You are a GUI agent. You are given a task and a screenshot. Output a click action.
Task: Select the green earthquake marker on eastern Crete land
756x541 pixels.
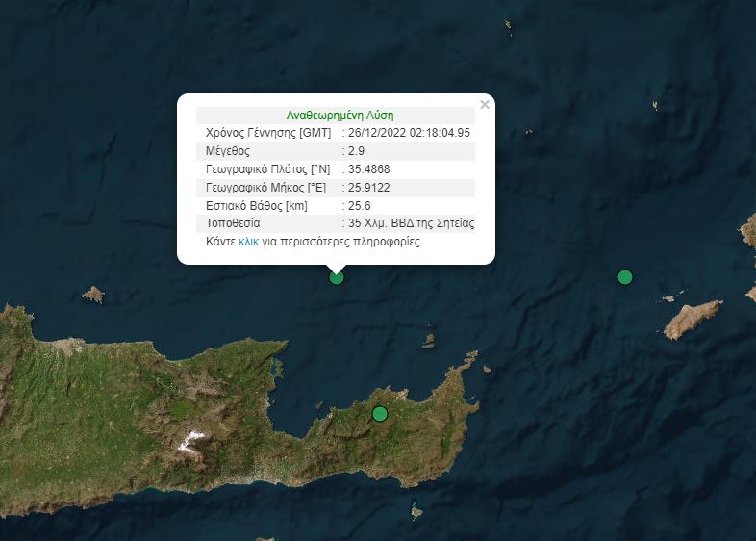[x=380, y=414]
